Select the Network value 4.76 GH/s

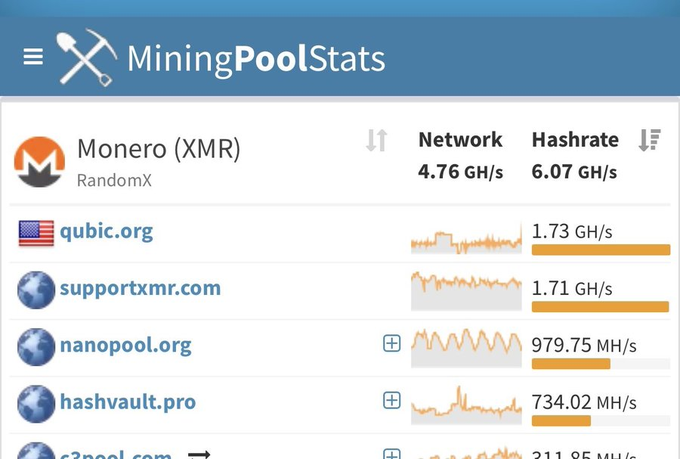[x=460, y=172]
